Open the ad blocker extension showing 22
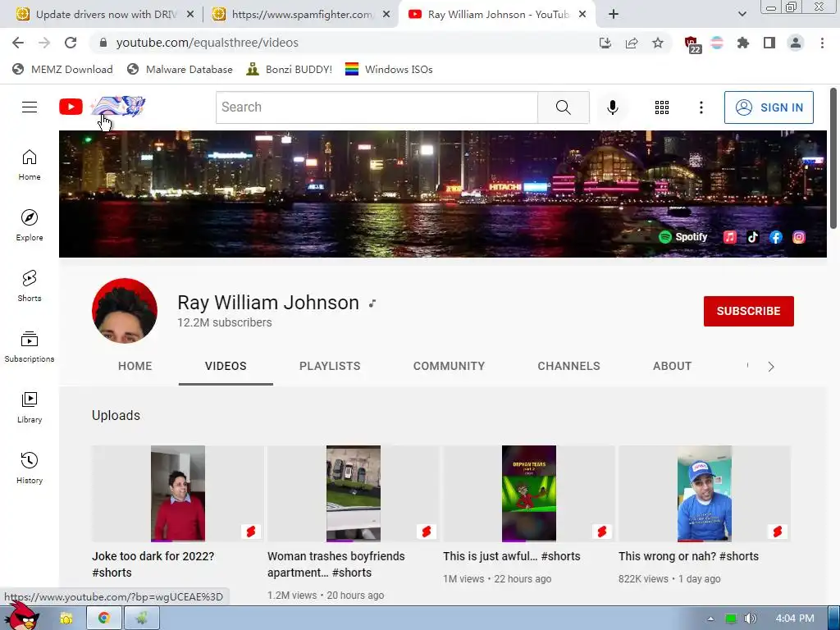840x630 pixels. (x=692, y=44)
